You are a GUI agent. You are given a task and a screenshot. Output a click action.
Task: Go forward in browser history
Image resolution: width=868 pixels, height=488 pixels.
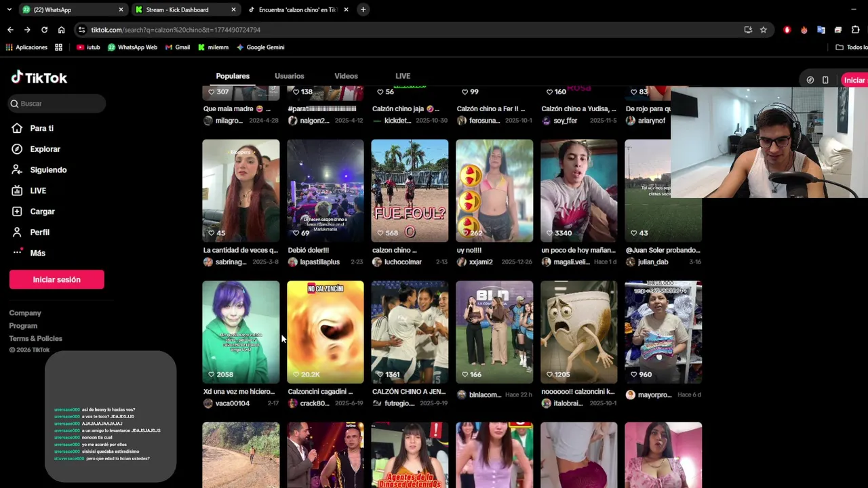tap(27, 30)
